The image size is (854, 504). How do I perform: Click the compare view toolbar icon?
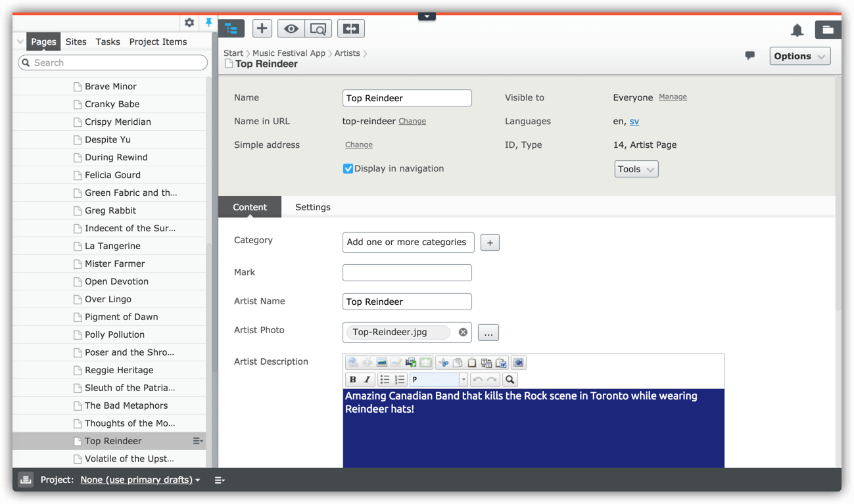tap(351, 28)
